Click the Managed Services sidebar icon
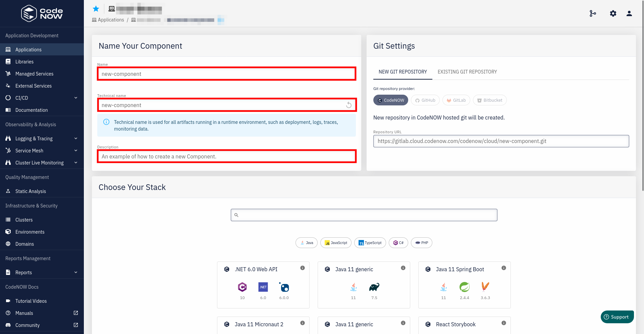 click(8, 74)
